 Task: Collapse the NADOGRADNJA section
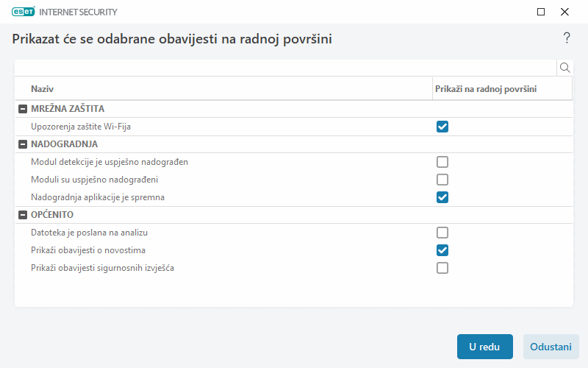pyautogui.click(x=23, y=144)
